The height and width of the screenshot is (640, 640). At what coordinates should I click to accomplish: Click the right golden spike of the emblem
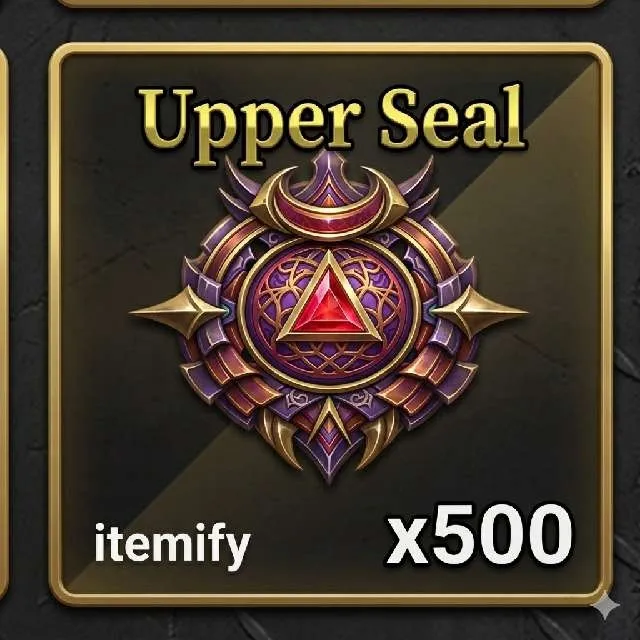click(x=480, y=313)
